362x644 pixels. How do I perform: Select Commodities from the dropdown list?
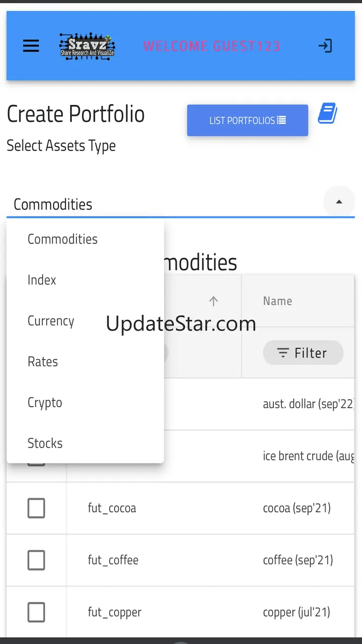click(63, 239)
